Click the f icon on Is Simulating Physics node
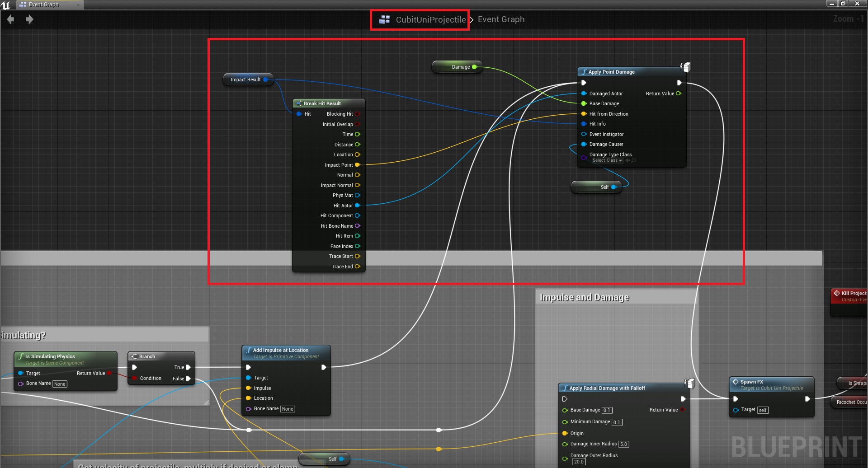The width and height of the screenshot is (868, 468). (x=21, y=356)
